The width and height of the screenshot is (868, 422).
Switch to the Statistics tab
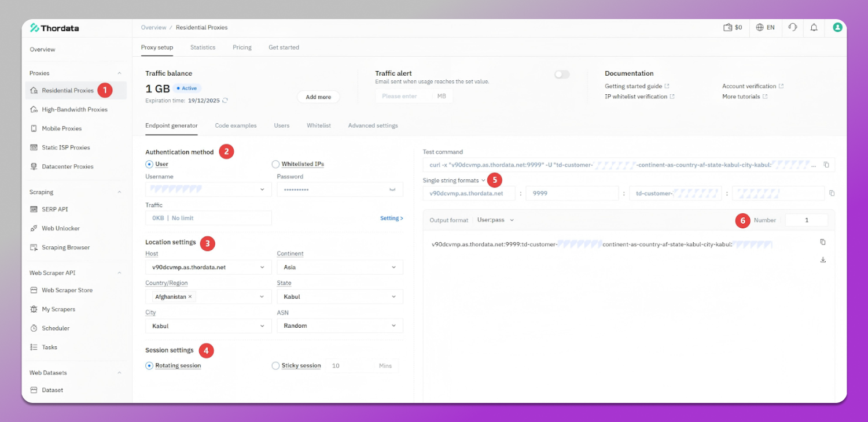pyautogui.click(x=203, y=47)
